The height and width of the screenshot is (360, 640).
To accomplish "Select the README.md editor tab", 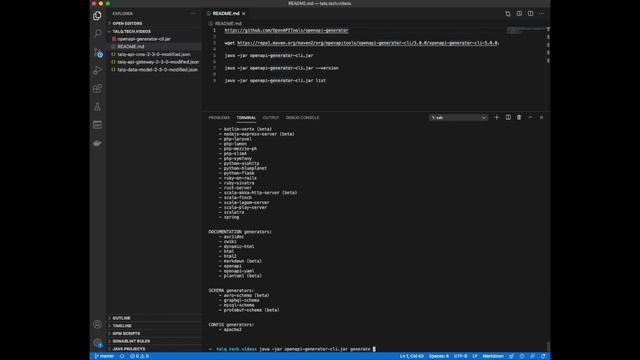I will pos(226,13).
